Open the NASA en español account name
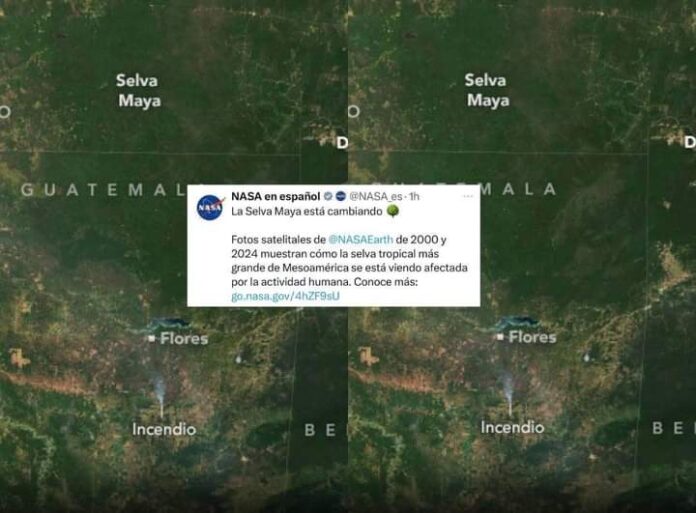 [x=276, y=196]
